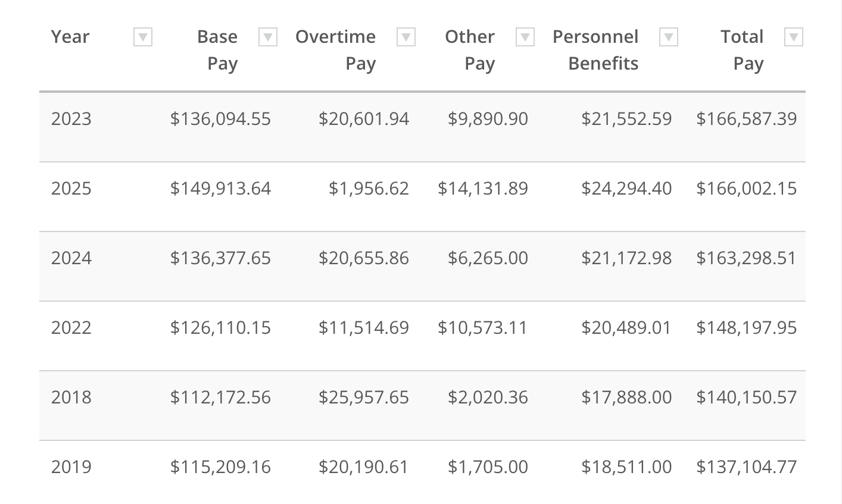Select the 2025 other pay $14,131.89 cell
This screenshot has width=842, height=504.
tap(483, 189)
